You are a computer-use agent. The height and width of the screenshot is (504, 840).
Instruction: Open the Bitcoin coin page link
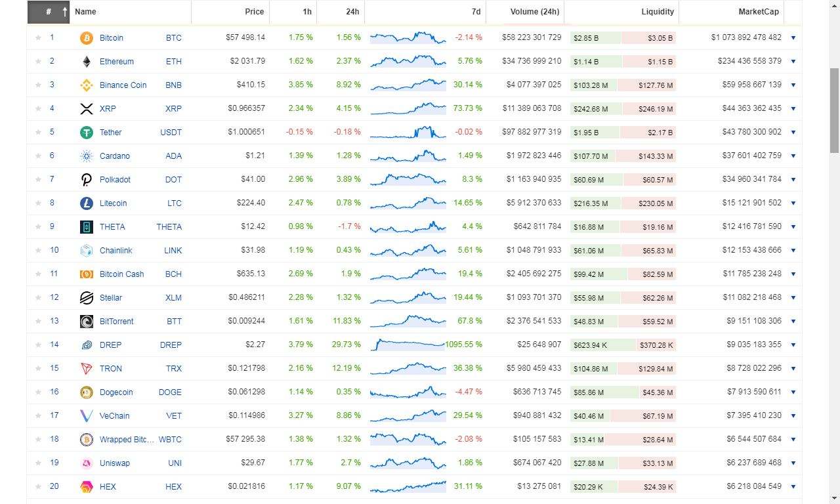click(x=112, y=38)
